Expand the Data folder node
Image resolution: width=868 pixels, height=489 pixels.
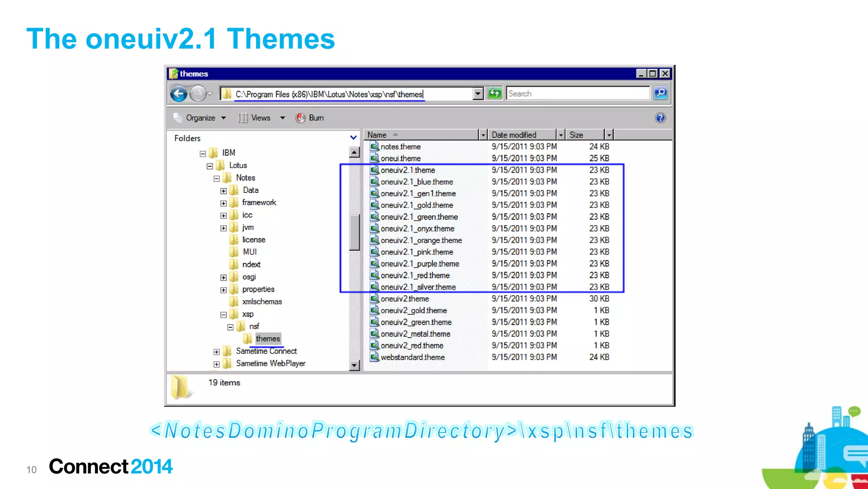[223, 191]
